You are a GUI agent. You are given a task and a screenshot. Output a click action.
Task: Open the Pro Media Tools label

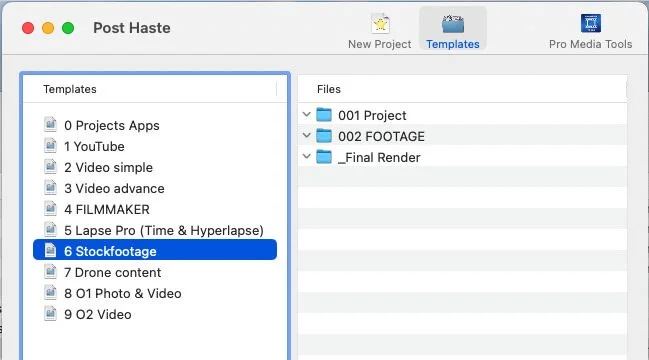[x=591, y=44]
